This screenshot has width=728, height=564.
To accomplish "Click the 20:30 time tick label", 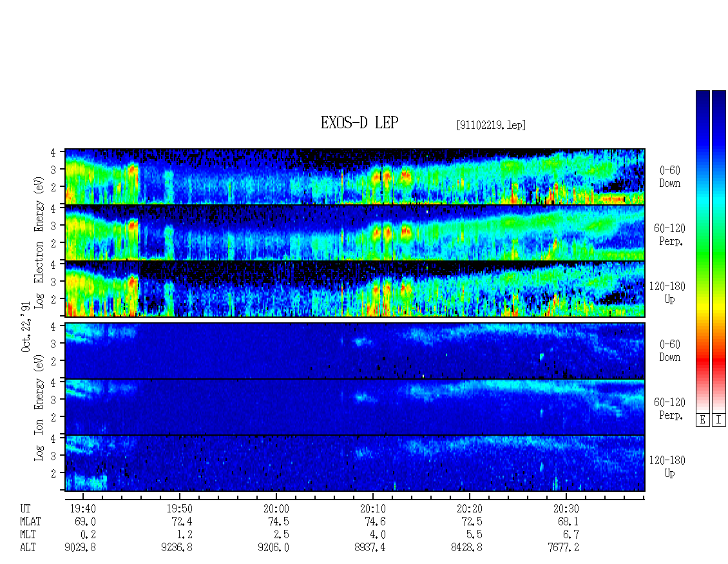I will click(x=566, y=509).
